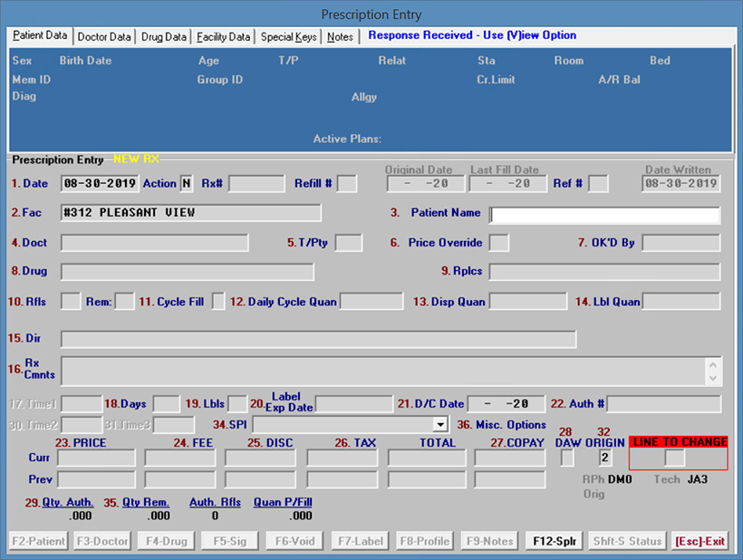Click the Esc-Exit button
Screen dimensions: 743x560
tap(700, 541)
